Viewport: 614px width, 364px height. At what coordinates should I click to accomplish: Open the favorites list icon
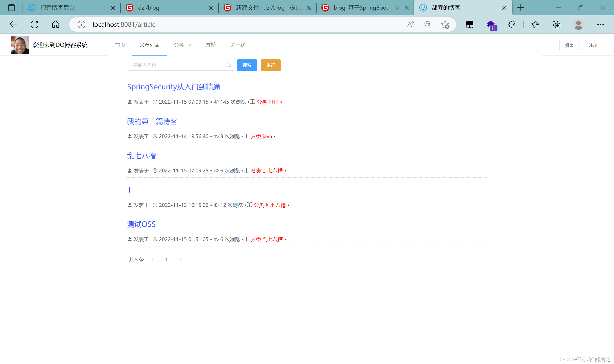pos(535,24)
